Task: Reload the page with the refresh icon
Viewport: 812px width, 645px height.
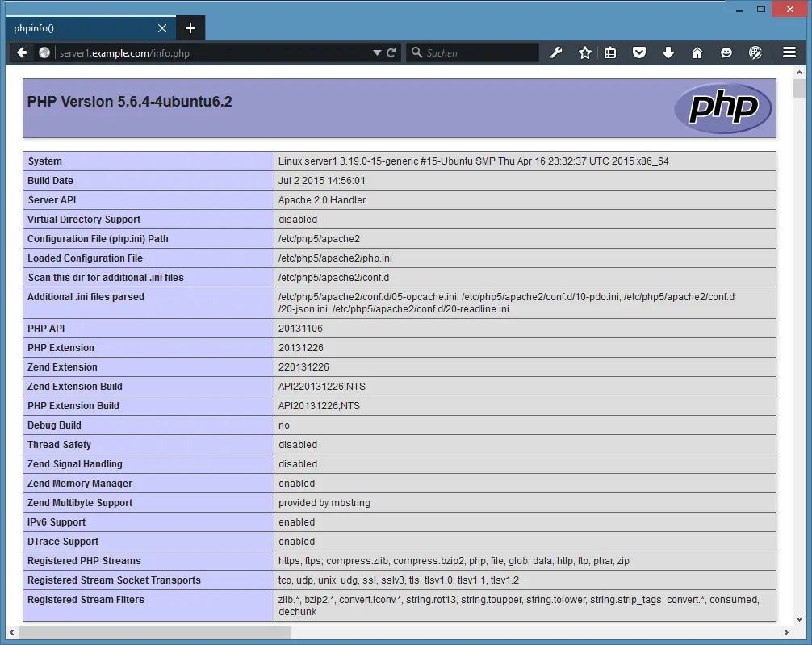Action: (x=391, y=52)
